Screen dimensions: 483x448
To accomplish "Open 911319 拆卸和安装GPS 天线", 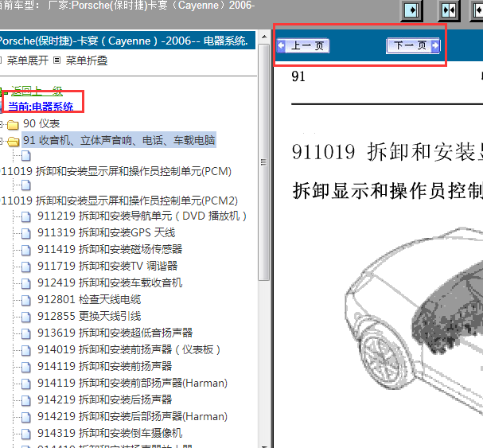I will 107,232.
